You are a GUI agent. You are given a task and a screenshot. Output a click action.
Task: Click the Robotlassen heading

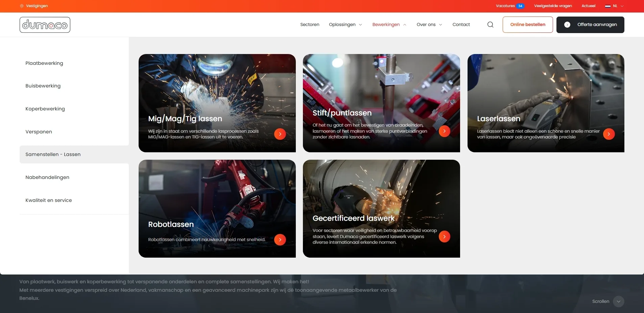click(x=171, y=225)
